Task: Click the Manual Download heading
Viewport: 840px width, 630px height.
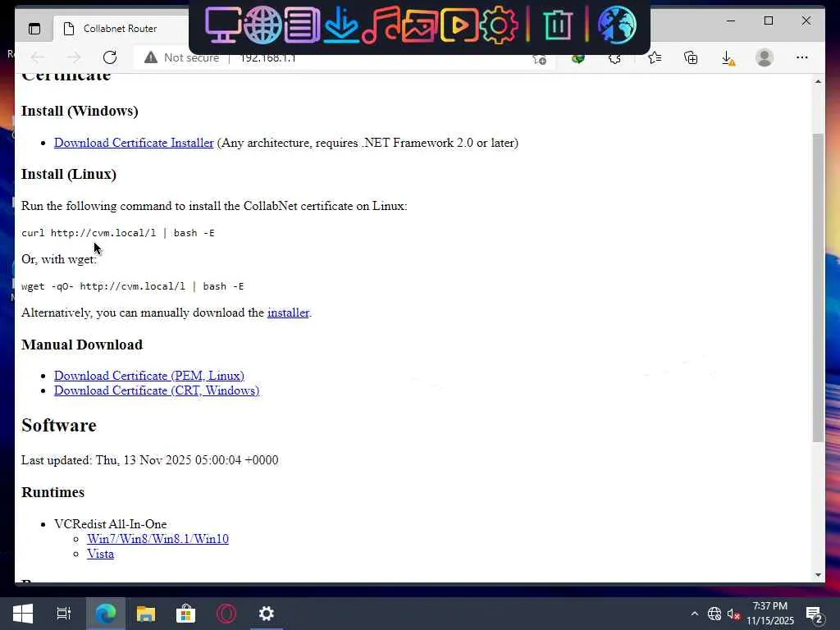Action: point(82,345)
